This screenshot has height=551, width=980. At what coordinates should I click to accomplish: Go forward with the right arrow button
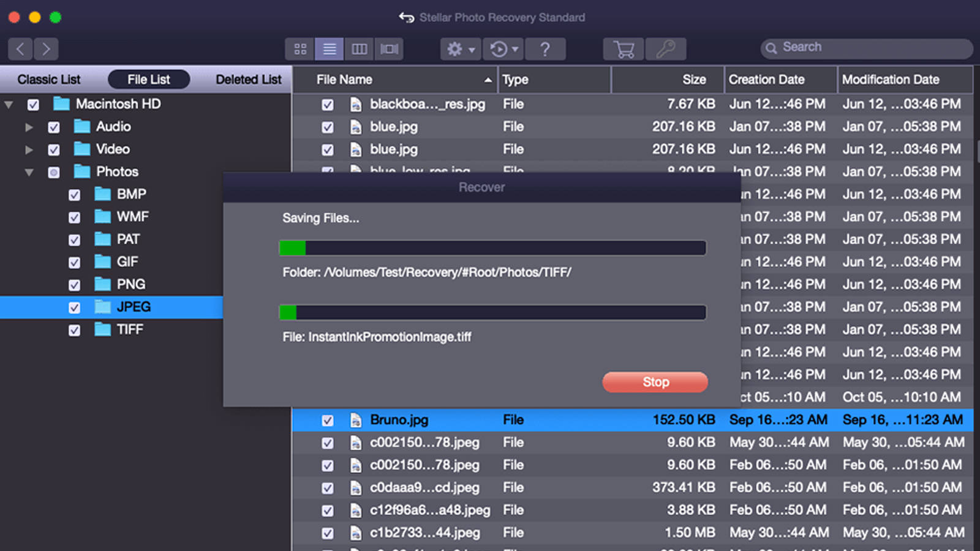47,49
